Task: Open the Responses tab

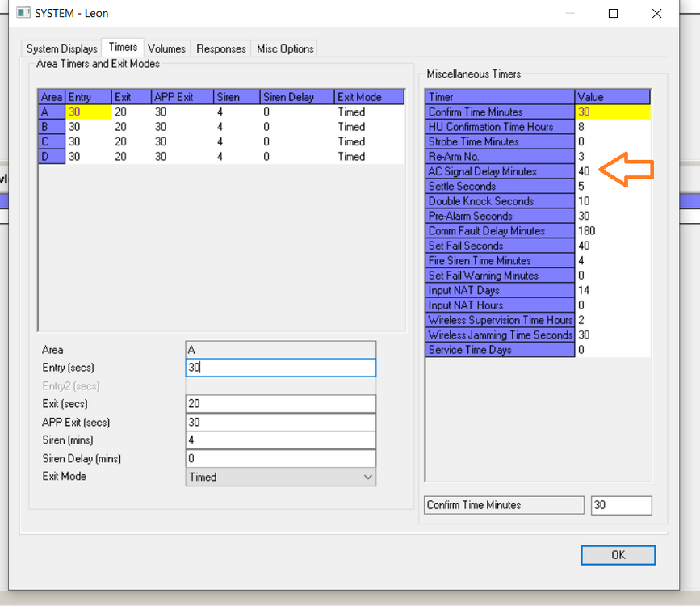Action: coord(220,48)
